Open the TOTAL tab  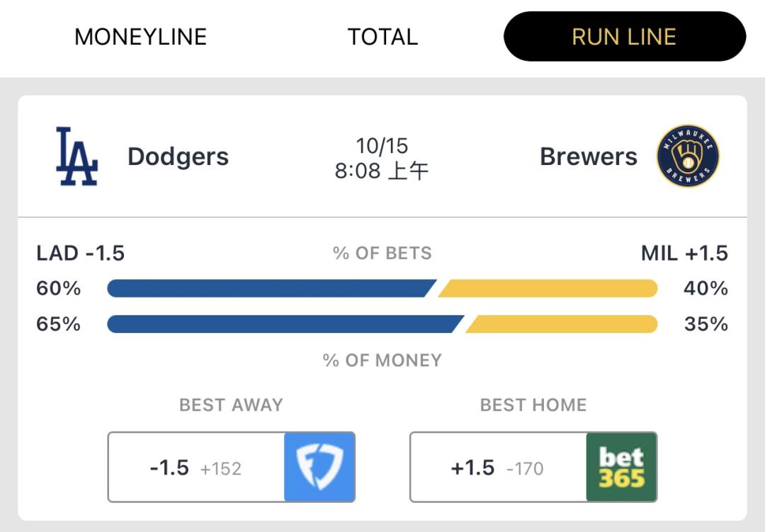[382, 37]
